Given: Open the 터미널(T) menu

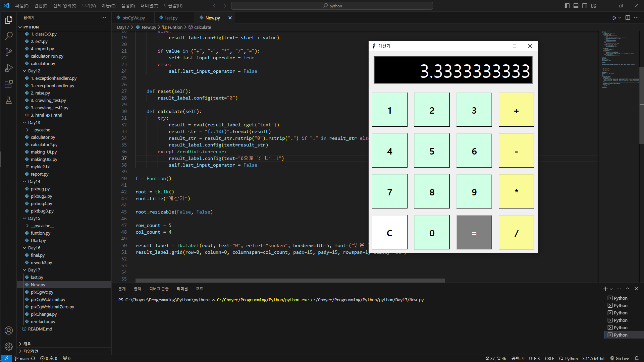Looking at the screenshot, I should click(x=149, y=6).
